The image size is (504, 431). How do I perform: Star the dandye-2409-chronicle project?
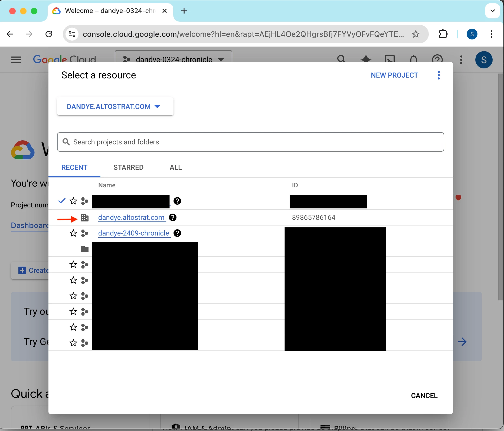pos(73,233)
